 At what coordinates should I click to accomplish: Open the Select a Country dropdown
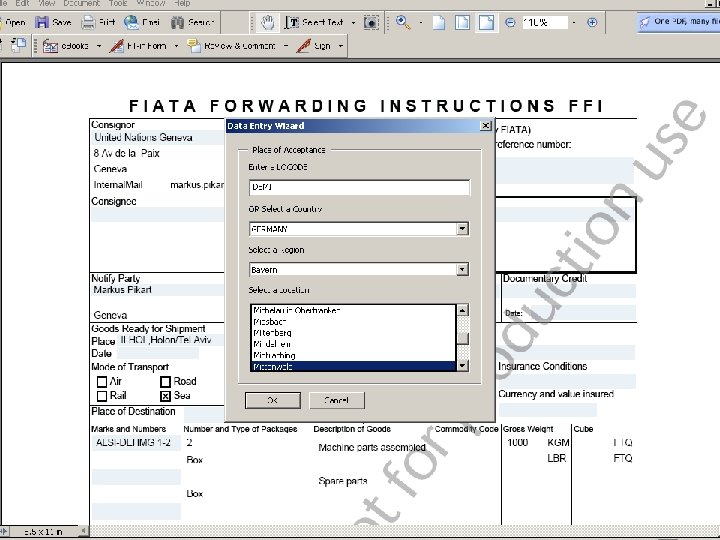pos(462,229)
